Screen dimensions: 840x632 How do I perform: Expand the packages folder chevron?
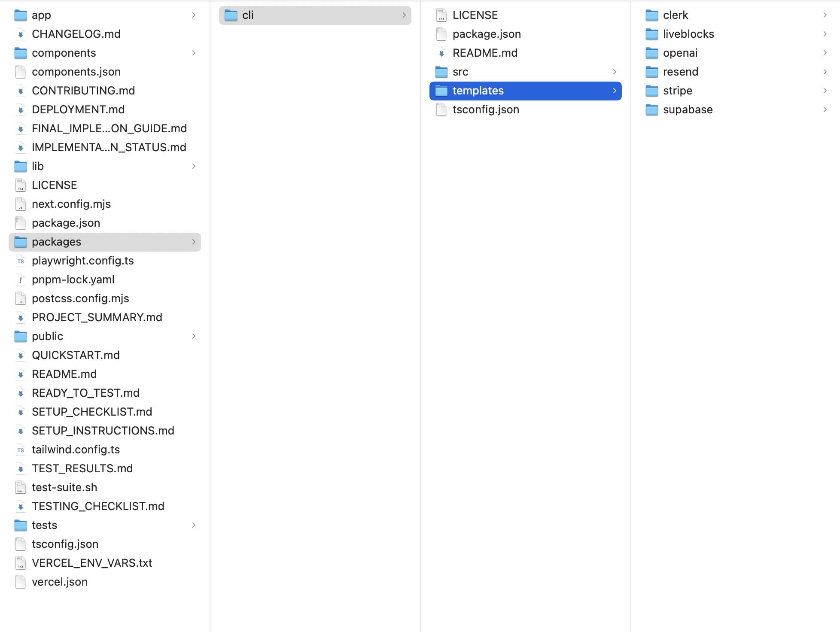point(195,242)
